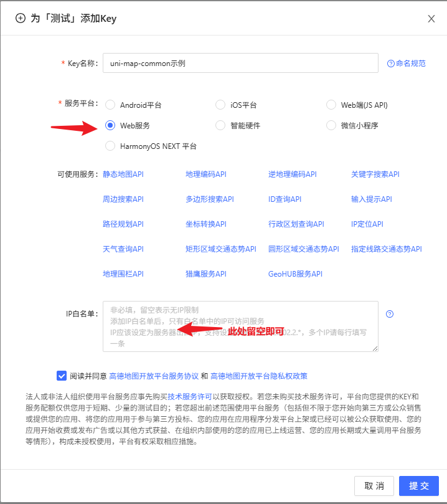Choose the iOS平台 service platform
447x504 pixels.
[x=220, y=105]
